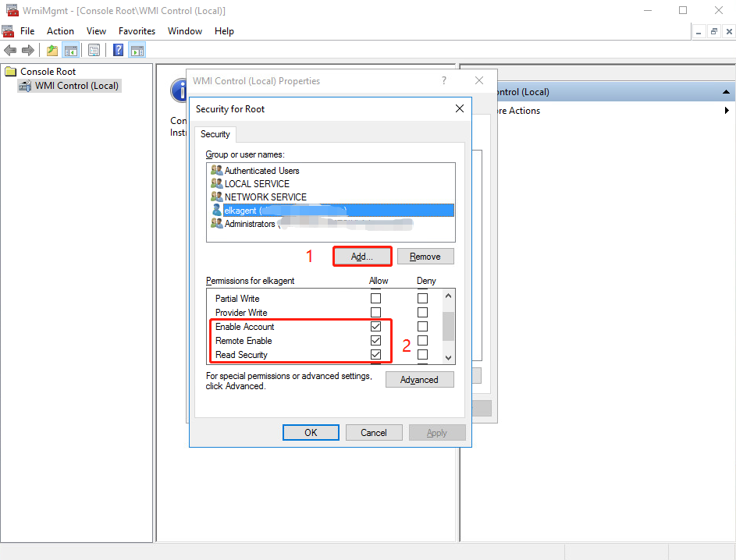The image size is (736, 560).
Task: Click the Forward navigation arrow
Action: pos(28,49)
